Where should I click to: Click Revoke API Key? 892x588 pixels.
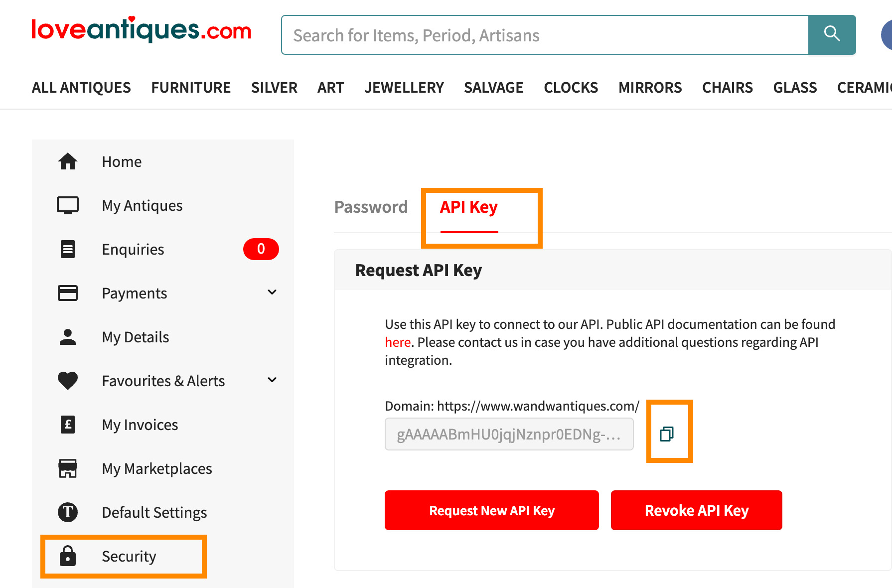(696, 510)
